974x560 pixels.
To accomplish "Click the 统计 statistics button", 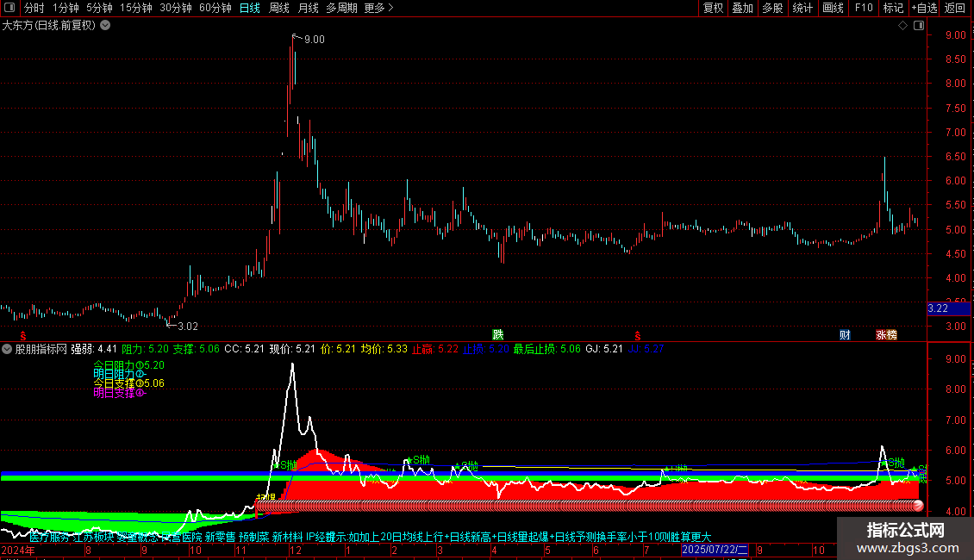I will (802, 8).
